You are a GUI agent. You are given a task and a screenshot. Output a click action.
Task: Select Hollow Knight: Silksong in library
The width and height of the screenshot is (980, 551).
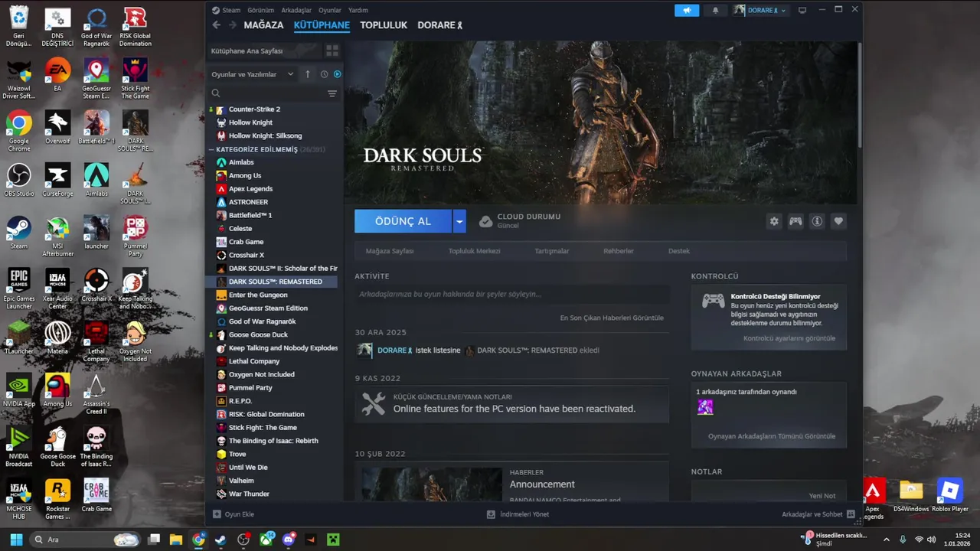click(265, 135)
